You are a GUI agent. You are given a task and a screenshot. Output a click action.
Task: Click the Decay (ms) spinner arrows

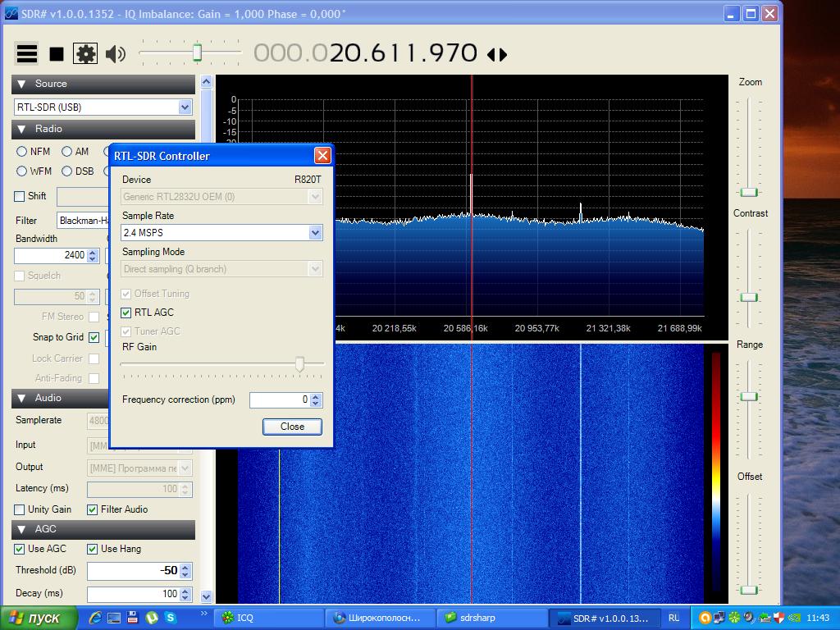pyautogui.click(x=185, y=594)
